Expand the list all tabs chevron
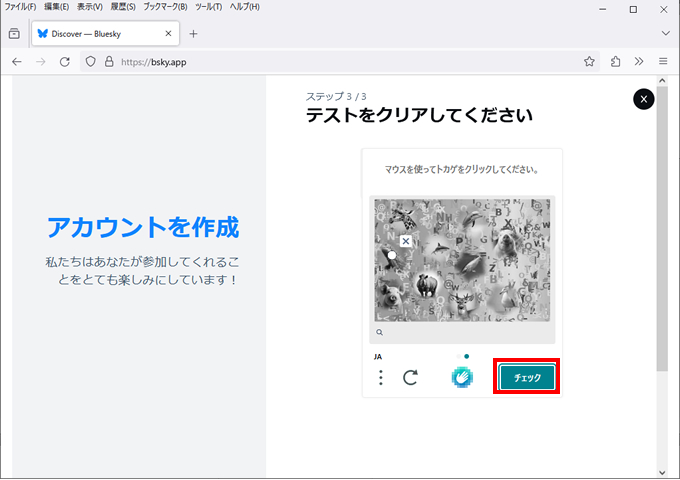The width and height of the screenshot is (680, 480). pyautogui.click(x=665, y=33)
